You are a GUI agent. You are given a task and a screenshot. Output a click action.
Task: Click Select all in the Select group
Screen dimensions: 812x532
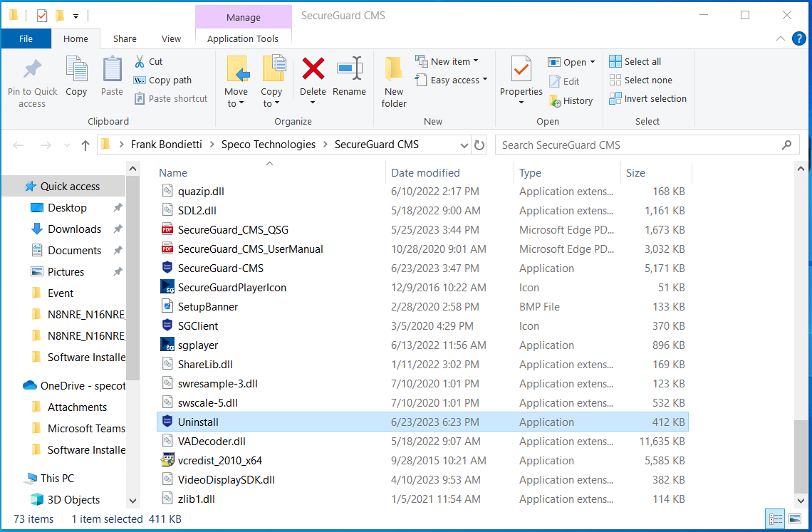[640, 61]
